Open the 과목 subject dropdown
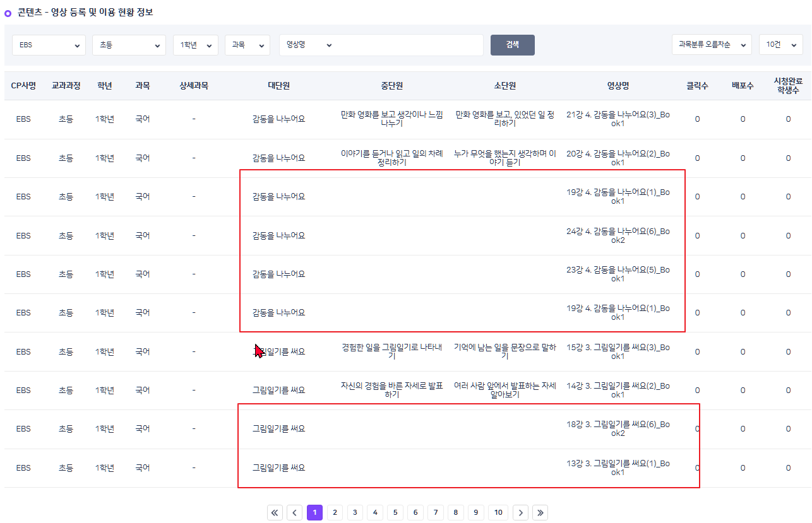Viewport: 812px width, 523px height. 247,45
